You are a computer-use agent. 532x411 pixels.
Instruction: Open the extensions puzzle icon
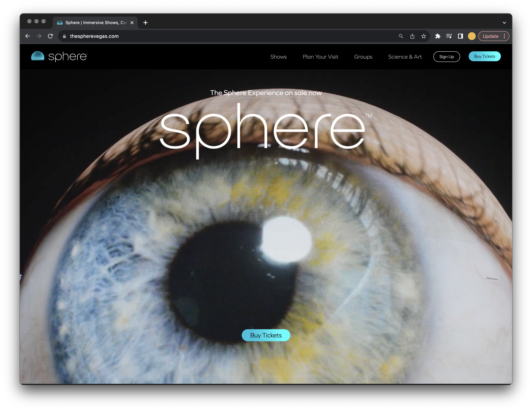[438, 36]
